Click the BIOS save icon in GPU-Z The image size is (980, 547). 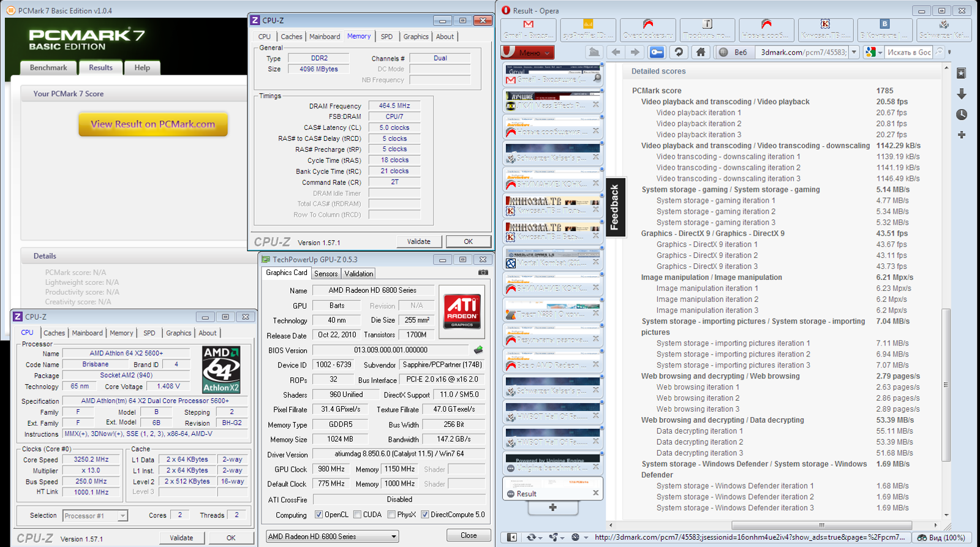pos(478,350)
